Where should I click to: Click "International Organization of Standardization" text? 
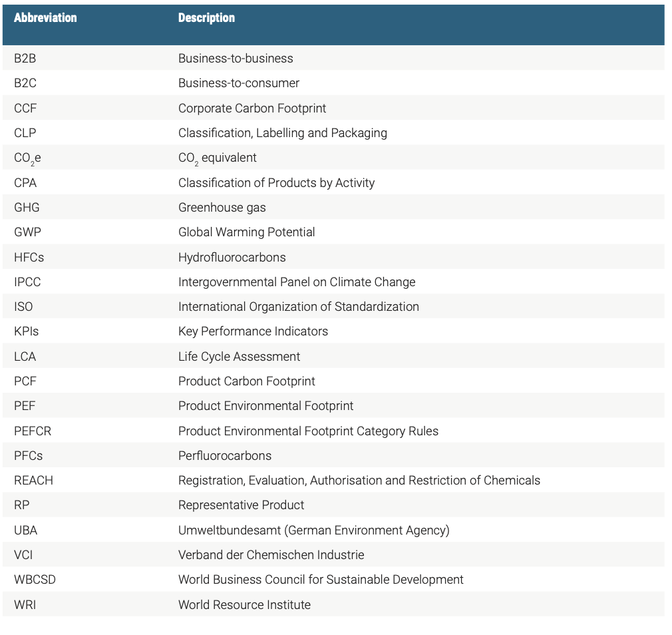pyautogui.click(x=299, y=307)
